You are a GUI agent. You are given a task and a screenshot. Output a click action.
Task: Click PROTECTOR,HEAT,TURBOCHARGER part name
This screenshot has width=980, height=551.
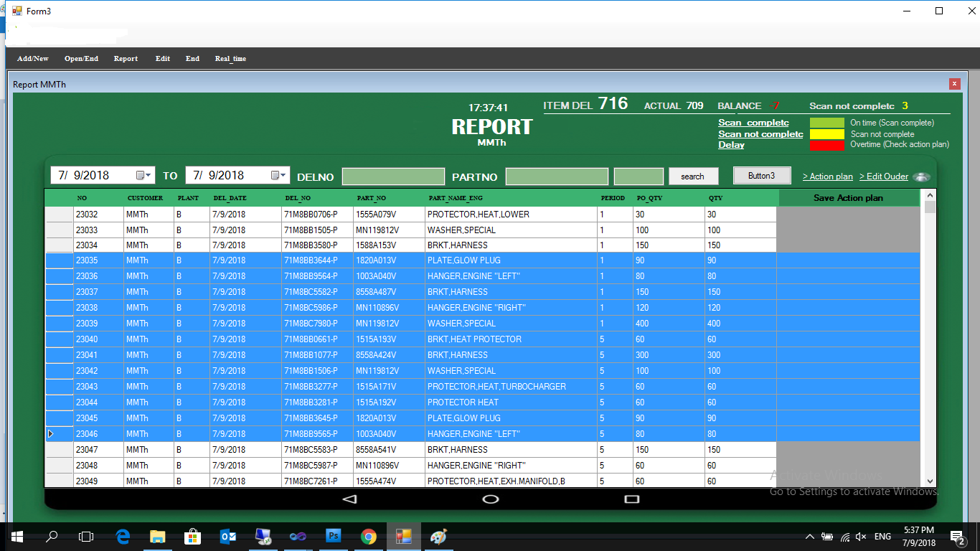click(511, 387)
